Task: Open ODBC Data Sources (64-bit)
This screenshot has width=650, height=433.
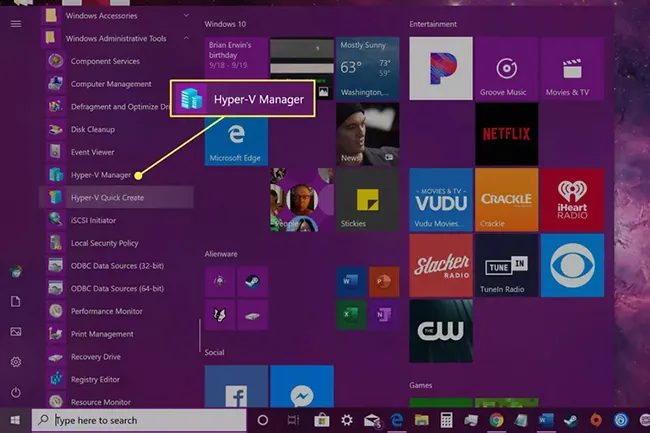Action: coord(116,288)
